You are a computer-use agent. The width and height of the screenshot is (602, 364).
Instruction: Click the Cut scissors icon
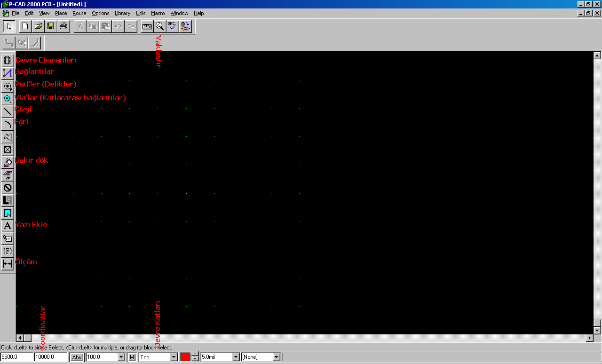[x=80, y=26]
